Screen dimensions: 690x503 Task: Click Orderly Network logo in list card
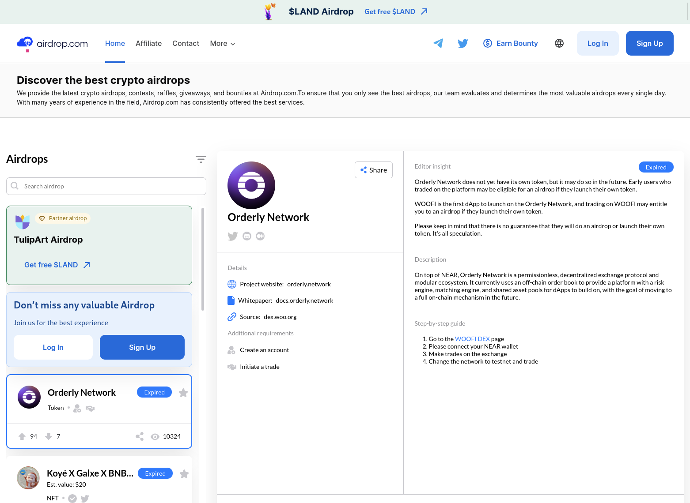[x=29, y=397]
